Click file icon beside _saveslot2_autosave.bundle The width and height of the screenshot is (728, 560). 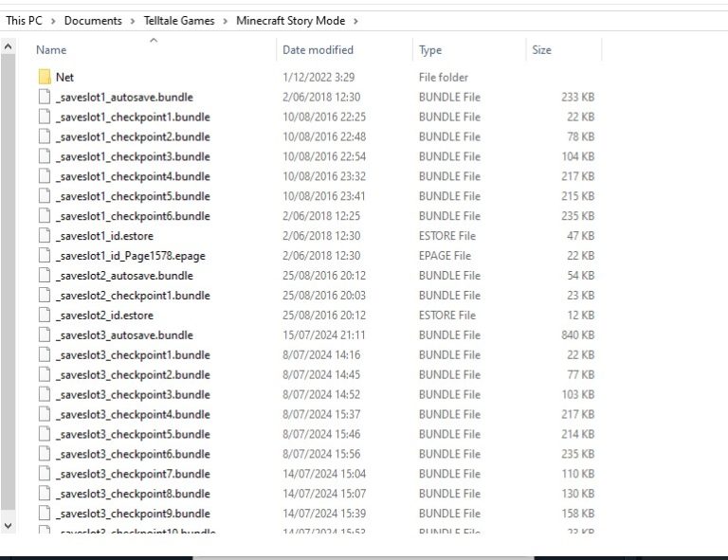(45, 276)
